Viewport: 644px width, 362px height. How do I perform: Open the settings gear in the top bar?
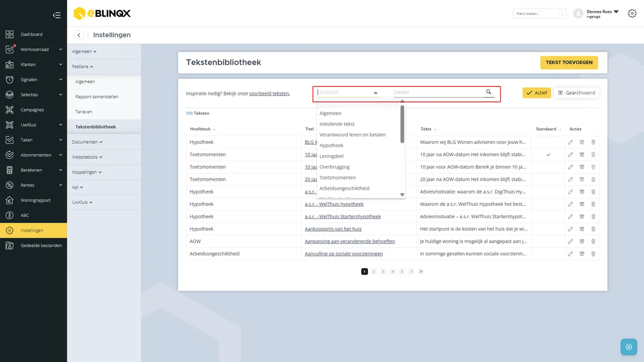[632, 14]
